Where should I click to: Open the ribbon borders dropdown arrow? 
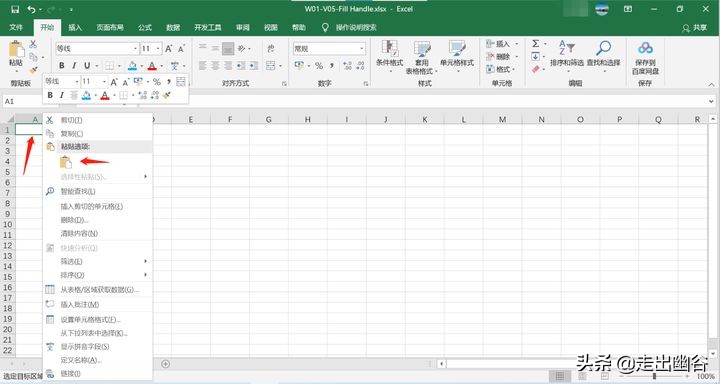[119, 66]
